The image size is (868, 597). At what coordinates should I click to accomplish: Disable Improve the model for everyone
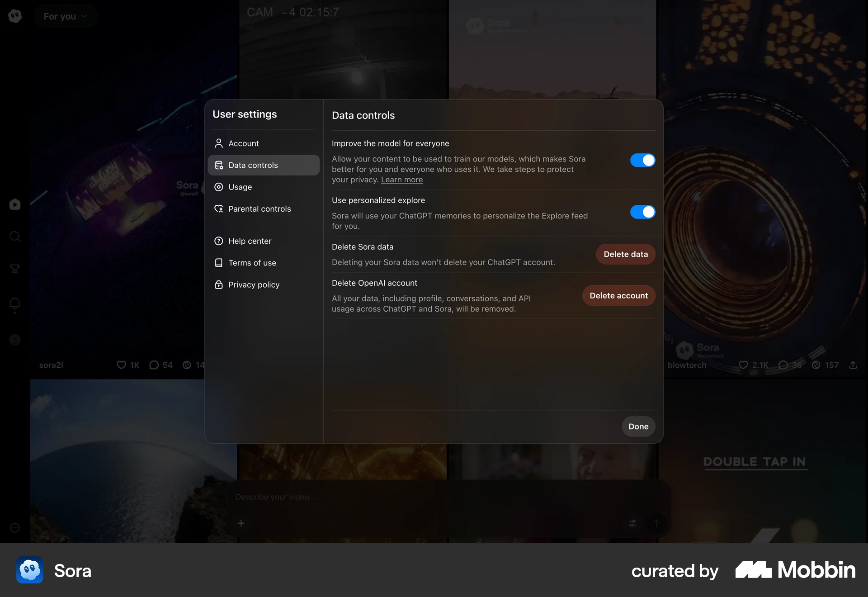[x=642, y=160]
